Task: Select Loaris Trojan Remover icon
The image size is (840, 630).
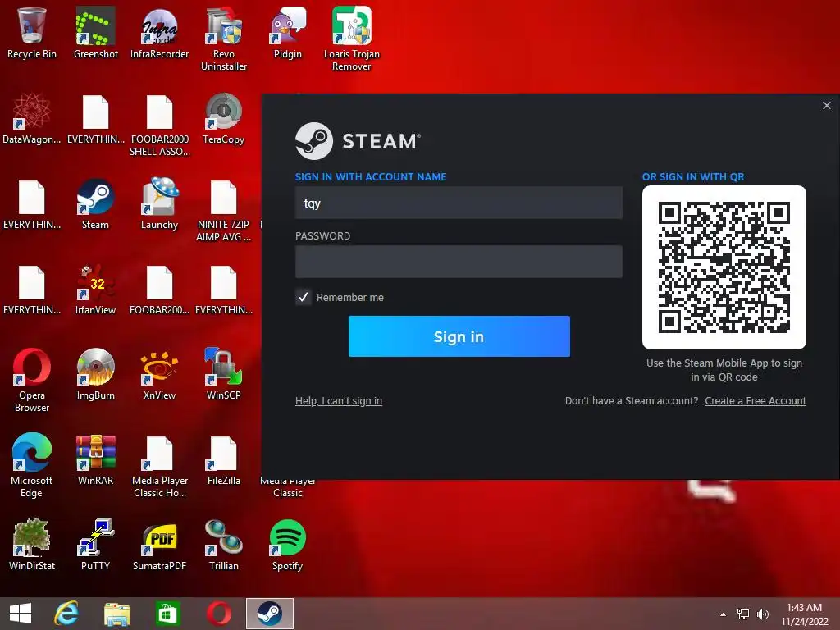Action: (x=351, y=39)
